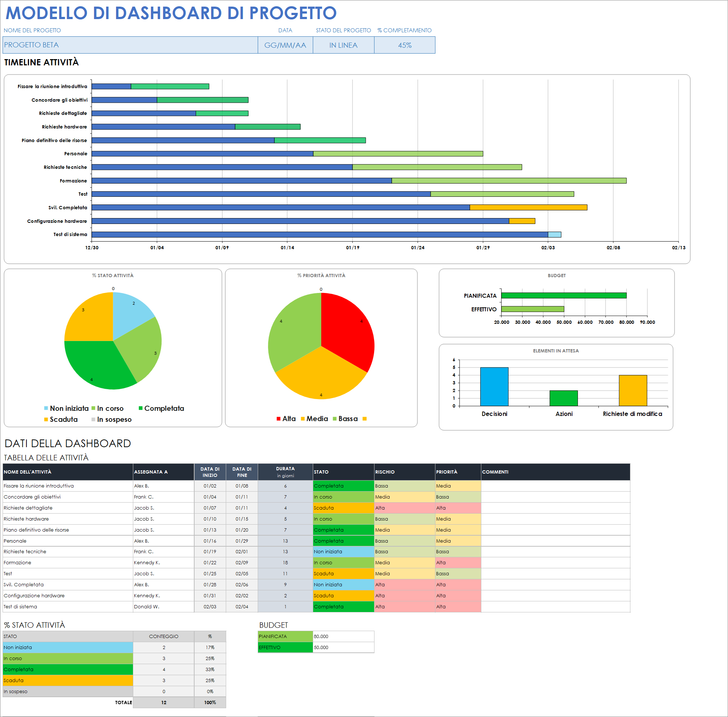Select the EFFETTIVO budget bar
Viewport: 728px width, 717px height.
[x=533, y=309]
